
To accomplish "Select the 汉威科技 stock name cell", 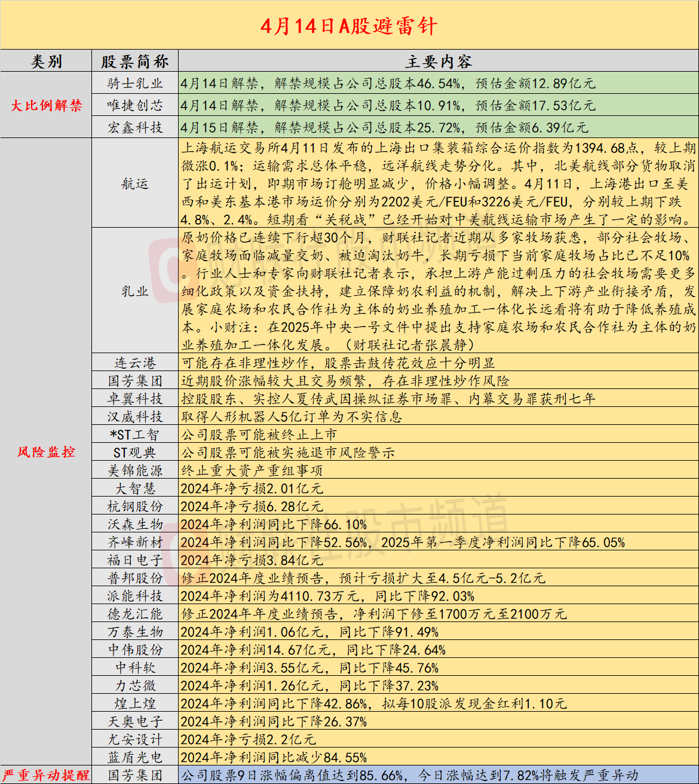I will (135, 416).
